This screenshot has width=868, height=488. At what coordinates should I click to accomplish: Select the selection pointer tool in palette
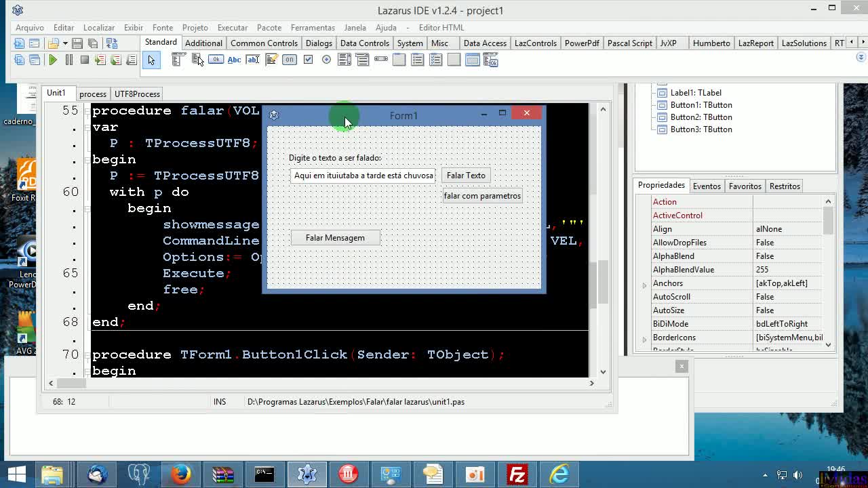151,60
